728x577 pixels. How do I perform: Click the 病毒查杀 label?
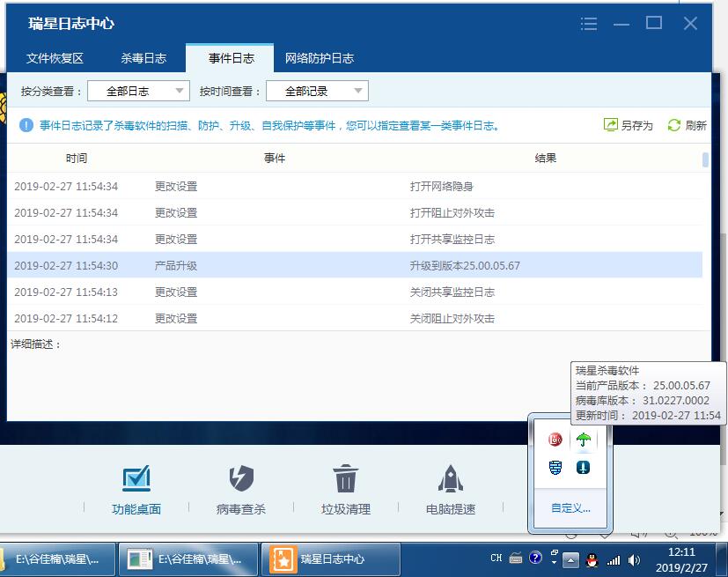(241, 509)
